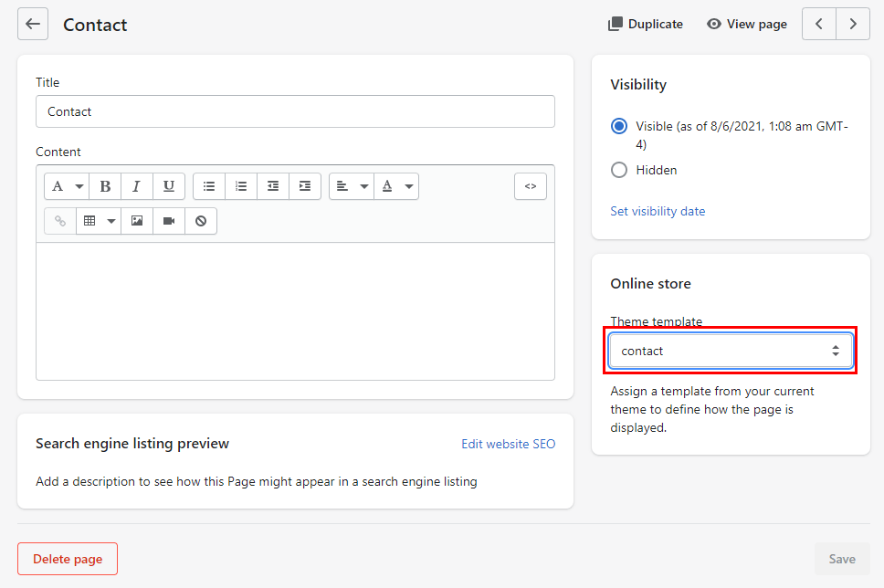Click into the Title input field
This screenshot has height=588, width=884.
295,111
